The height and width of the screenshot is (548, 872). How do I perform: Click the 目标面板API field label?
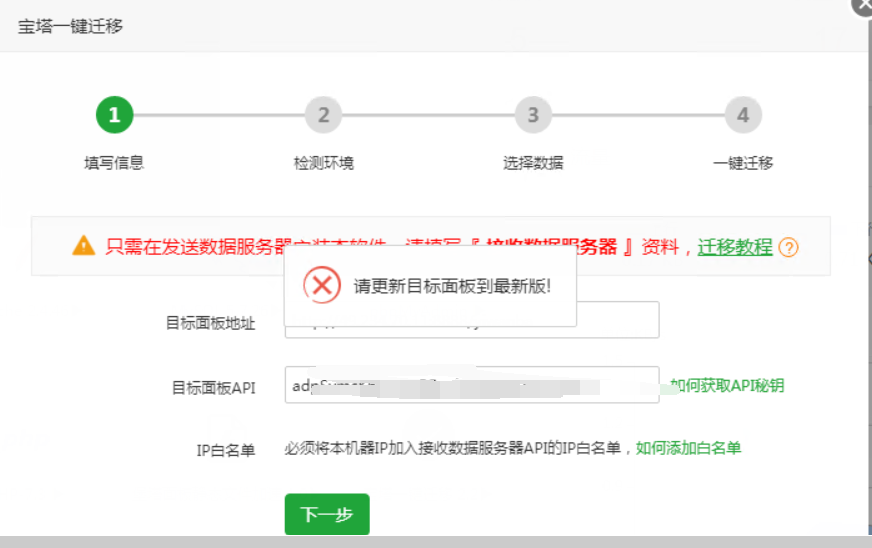pyautogui.click(x=214, y=388)
